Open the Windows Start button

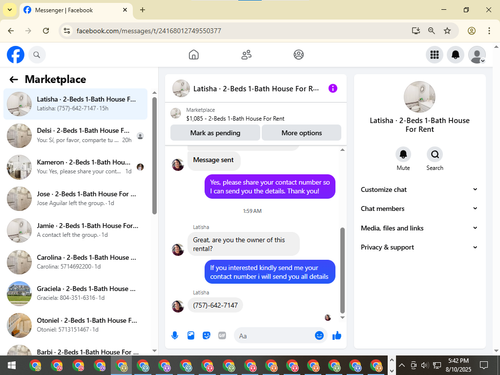[11, 365]
